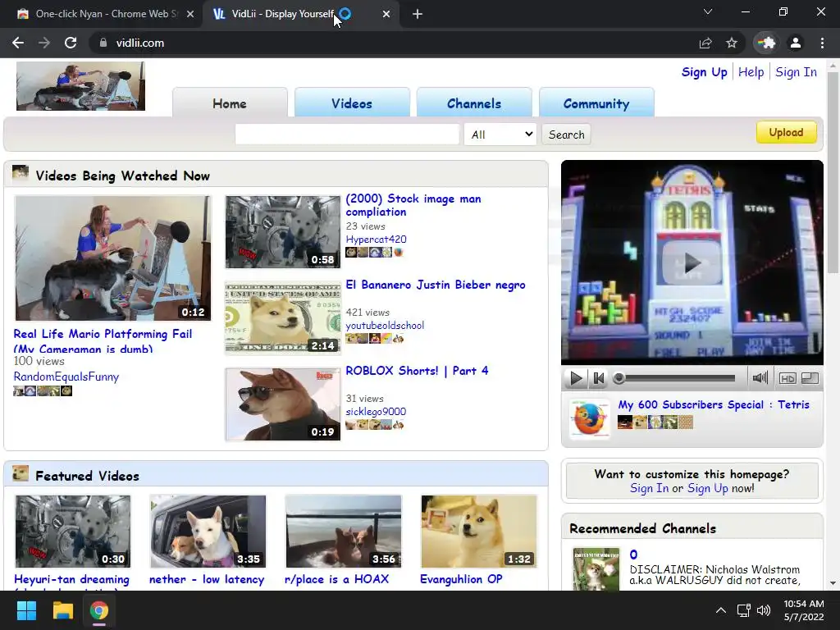Open the Chrome profile icon

pyautogui.click(x=796, y=43)
